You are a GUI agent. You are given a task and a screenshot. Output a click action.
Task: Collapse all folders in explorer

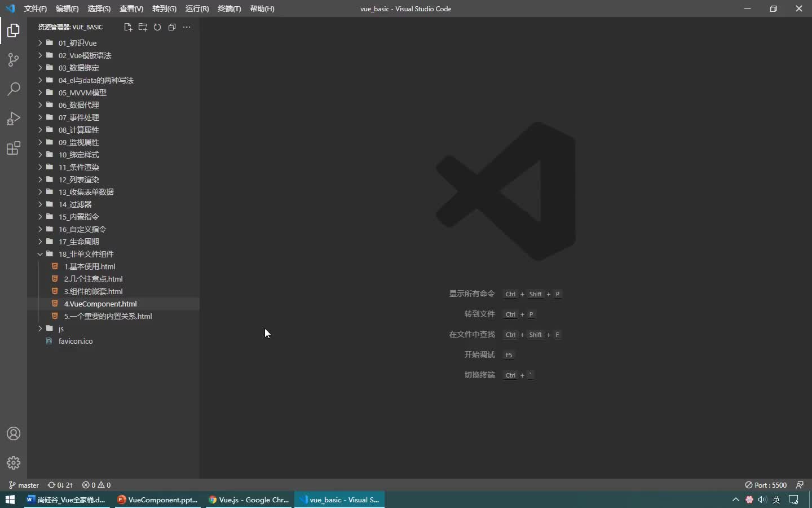coord(172,27)
